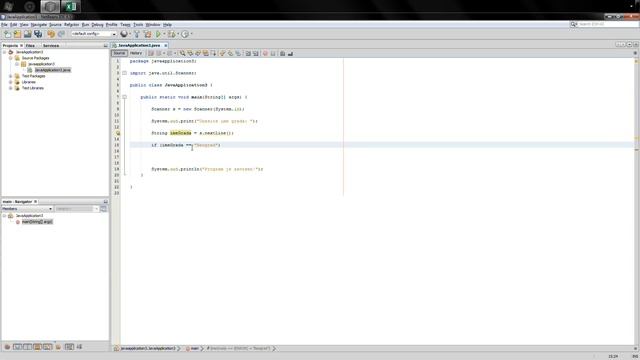Click the Find Selection magnifier icon in editor toolbar
Viewport: 640px width, 360px height.
click(x=182, y=53)
